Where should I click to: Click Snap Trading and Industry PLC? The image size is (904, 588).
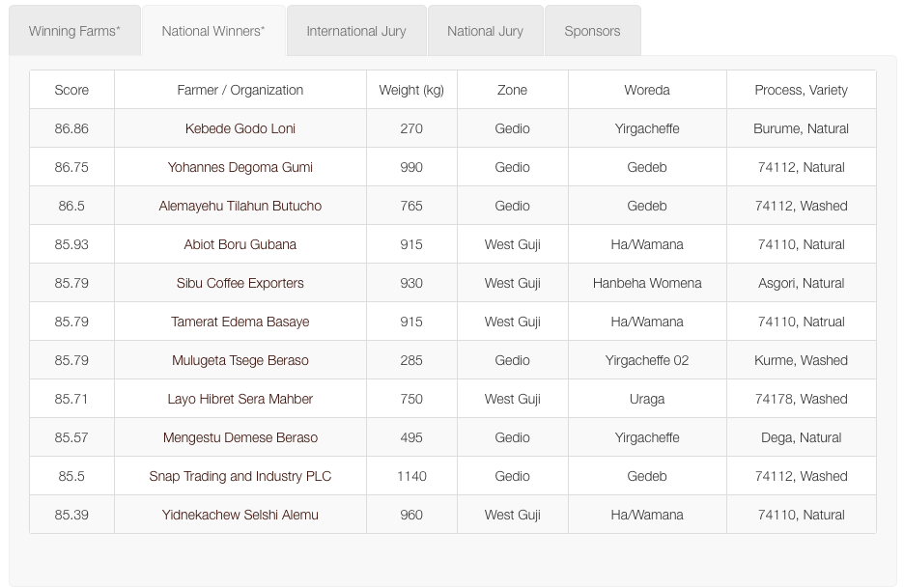[x=240, y=476]
